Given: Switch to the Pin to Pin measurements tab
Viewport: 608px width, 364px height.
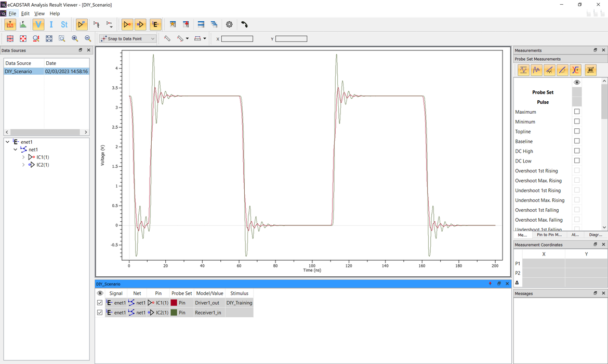Looking at the screenshot, I should 549,235.
